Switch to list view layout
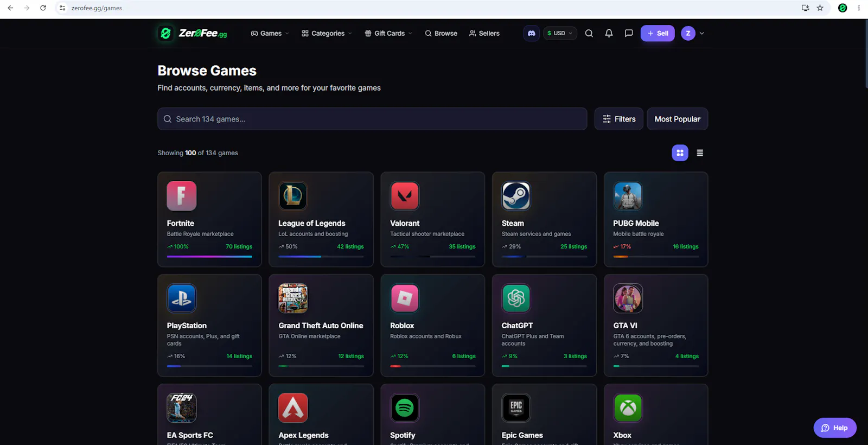This screenshot has height=445, width=868. pos(700,153)
